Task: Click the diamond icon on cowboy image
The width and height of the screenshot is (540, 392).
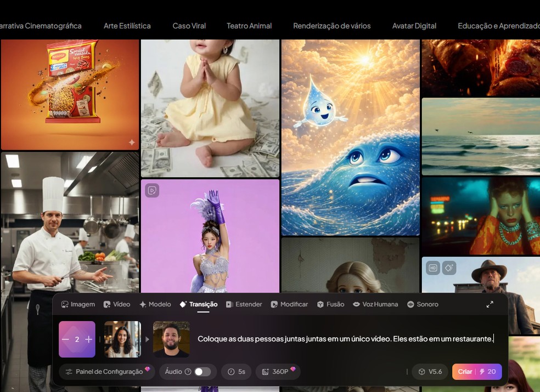Action: [x=449, y=268]
